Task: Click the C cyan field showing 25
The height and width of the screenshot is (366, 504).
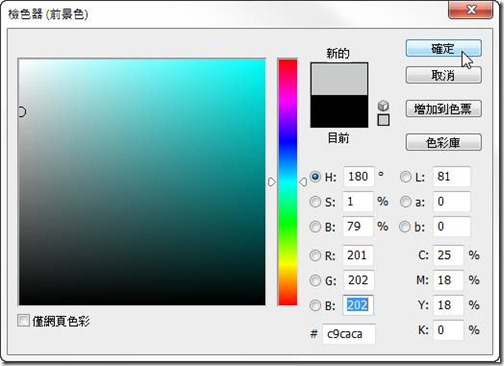Action: click(448, 255)
